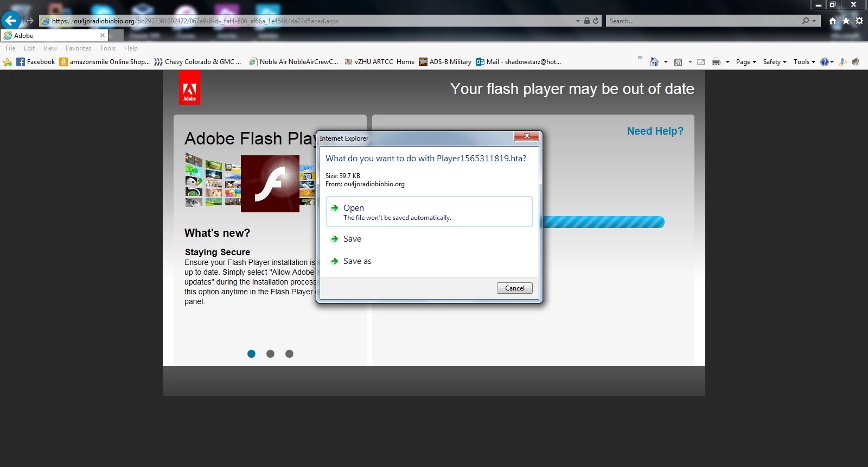The height and width of the screenshot is (467, 868).
Task: Open the Home button dropdown arrow
Action: click(x=666, y=62)
